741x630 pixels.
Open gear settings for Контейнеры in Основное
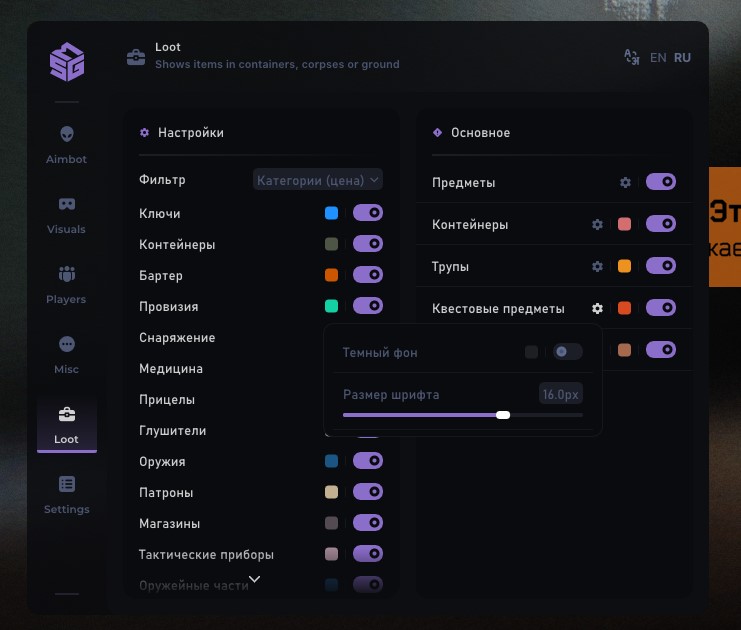tap(597, 225)
